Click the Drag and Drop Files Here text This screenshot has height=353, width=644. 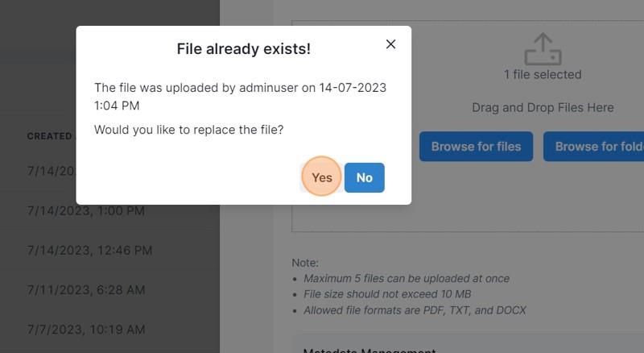tap(543, 107)
